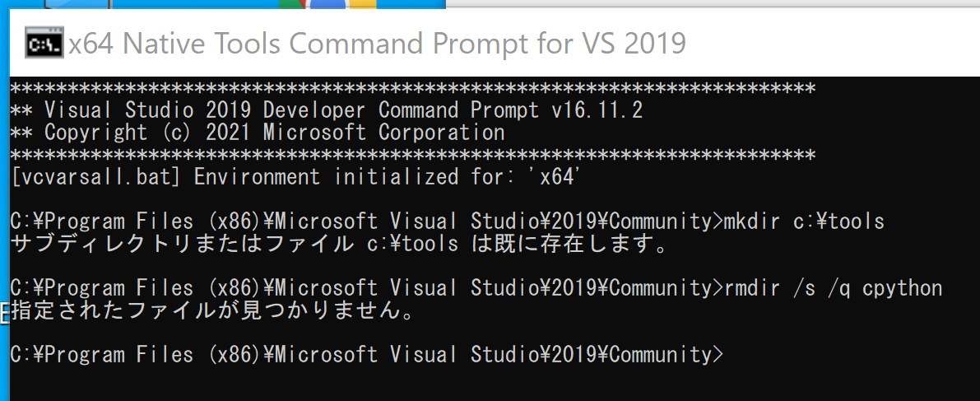Click the x64 Native Tools title bar text
Screen dimensions: 980x401
click(377, 43)
